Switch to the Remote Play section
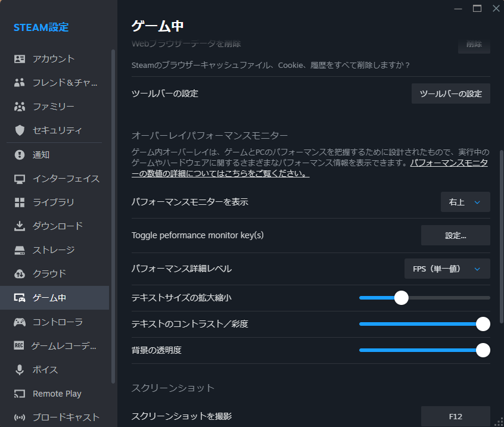The height and width of the screenshot is (427, 504). 57,394
